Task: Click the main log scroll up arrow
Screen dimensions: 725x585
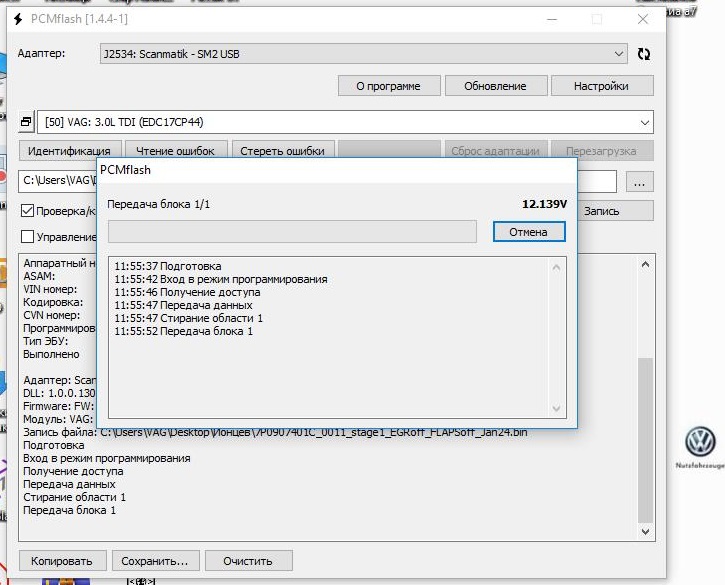Action: pos(645,265)
